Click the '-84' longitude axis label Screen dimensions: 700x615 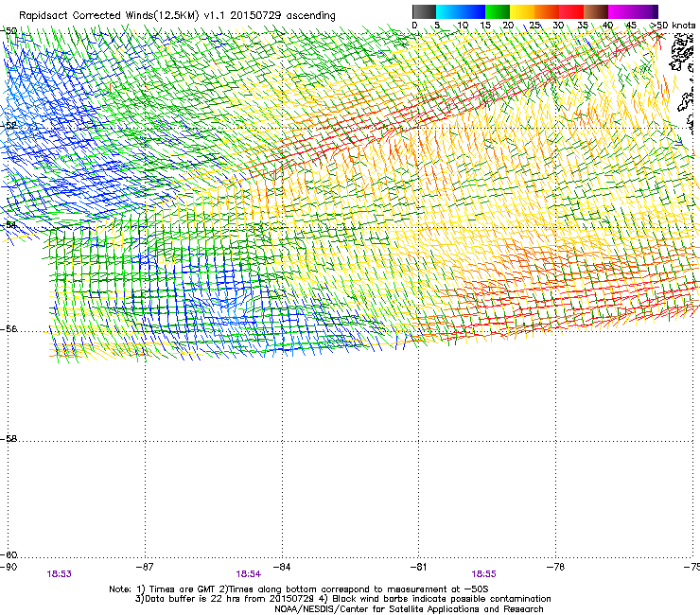click(x=282, y=567)
